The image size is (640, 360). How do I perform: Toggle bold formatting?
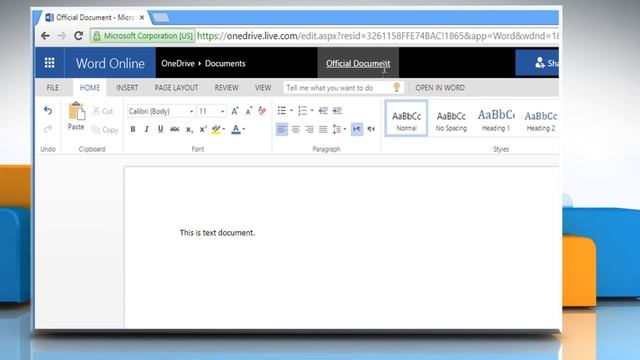click(133, 129)
